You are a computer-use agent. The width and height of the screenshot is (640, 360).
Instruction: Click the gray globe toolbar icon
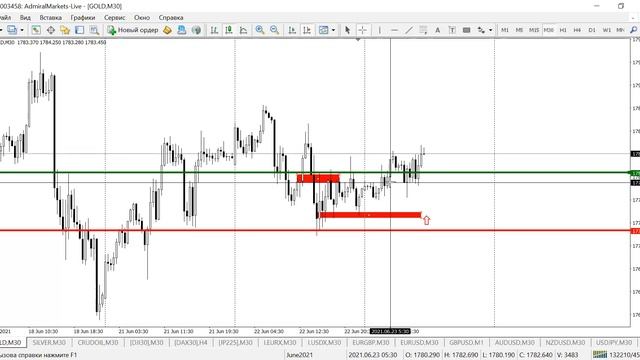tap(196, 30)
